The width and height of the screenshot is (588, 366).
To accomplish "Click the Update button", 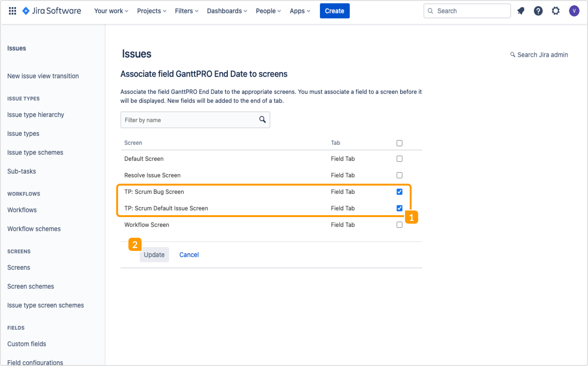I will point(154,255).
